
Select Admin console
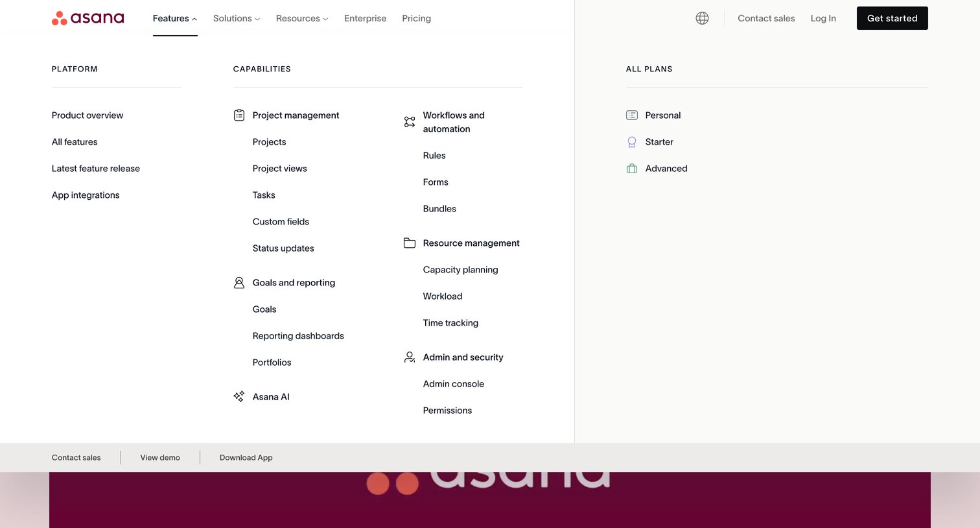pyautogui.click(x=454, y=384)
